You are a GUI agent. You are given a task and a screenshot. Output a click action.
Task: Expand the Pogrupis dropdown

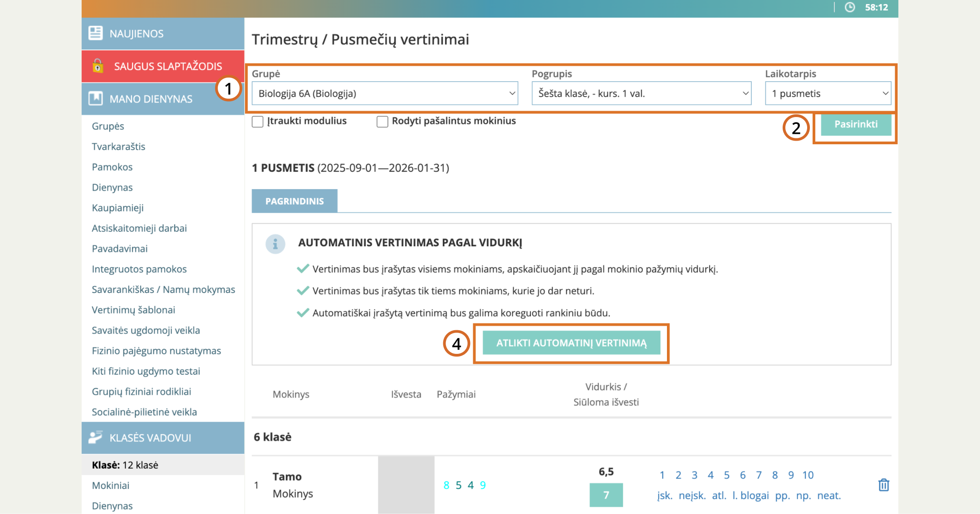pos(641,93)
